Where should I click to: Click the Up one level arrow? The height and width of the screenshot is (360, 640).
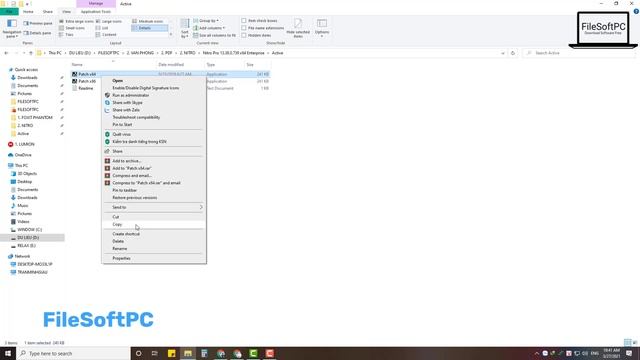coord(31,53)
